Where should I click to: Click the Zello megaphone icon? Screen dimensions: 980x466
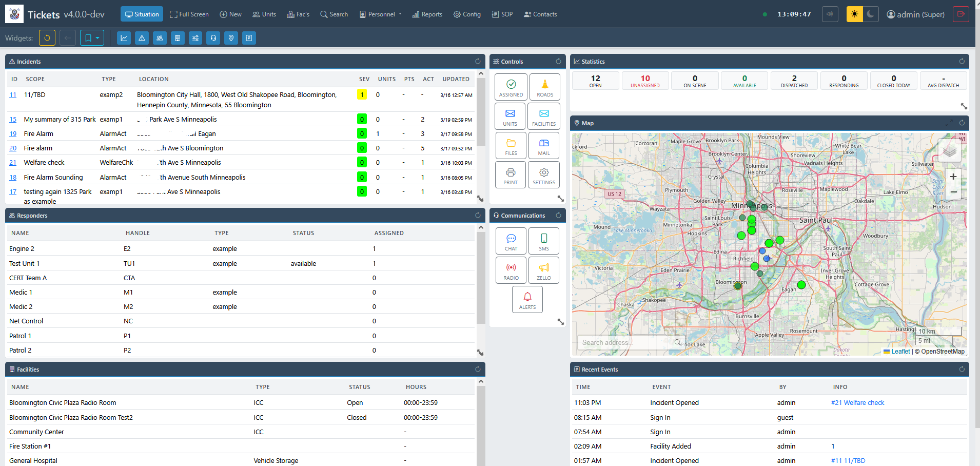point(543,270)
